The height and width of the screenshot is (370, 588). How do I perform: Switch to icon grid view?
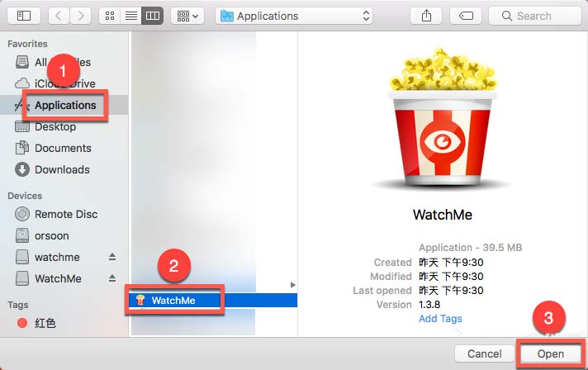point(110,16)
